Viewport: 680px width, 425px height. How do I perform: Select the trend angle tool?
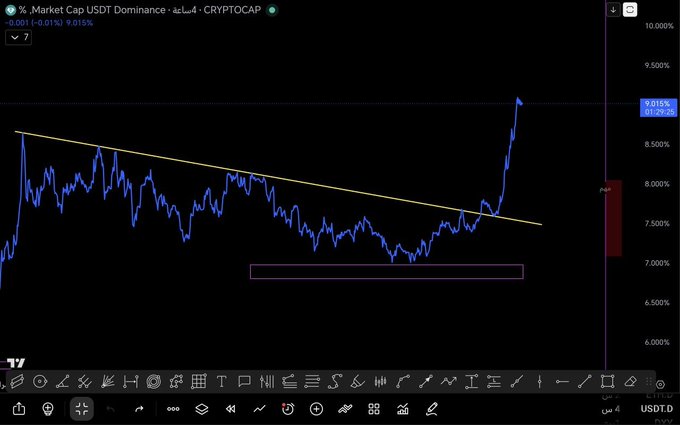[62, 382]
